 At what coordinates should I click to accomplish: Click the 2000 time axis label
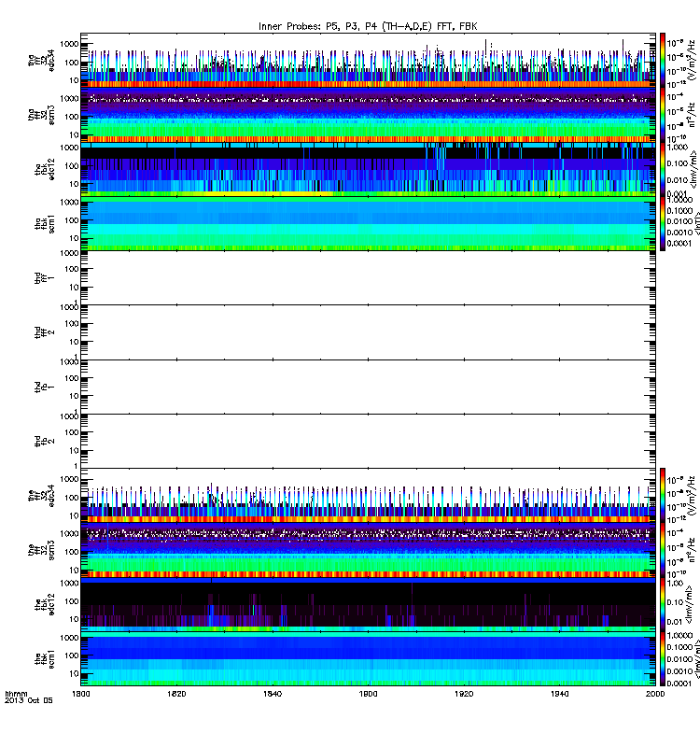pos(655,694)
